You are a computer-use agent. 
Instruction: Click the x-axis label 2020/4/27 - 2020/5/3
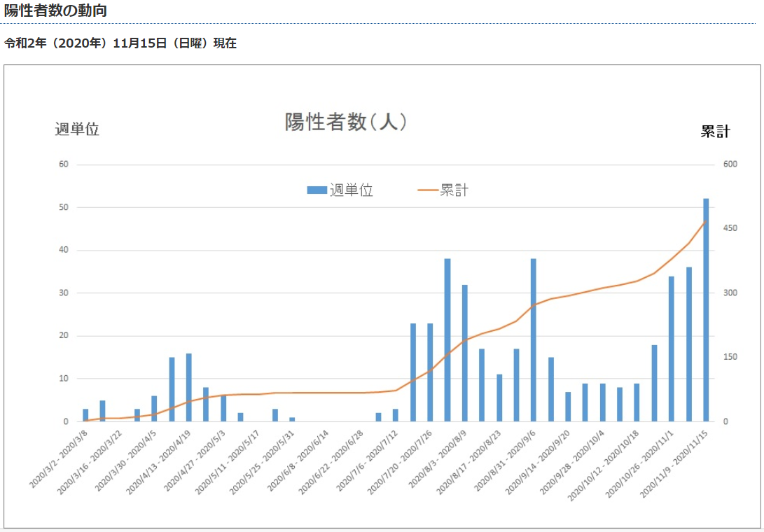pos(195,461)
